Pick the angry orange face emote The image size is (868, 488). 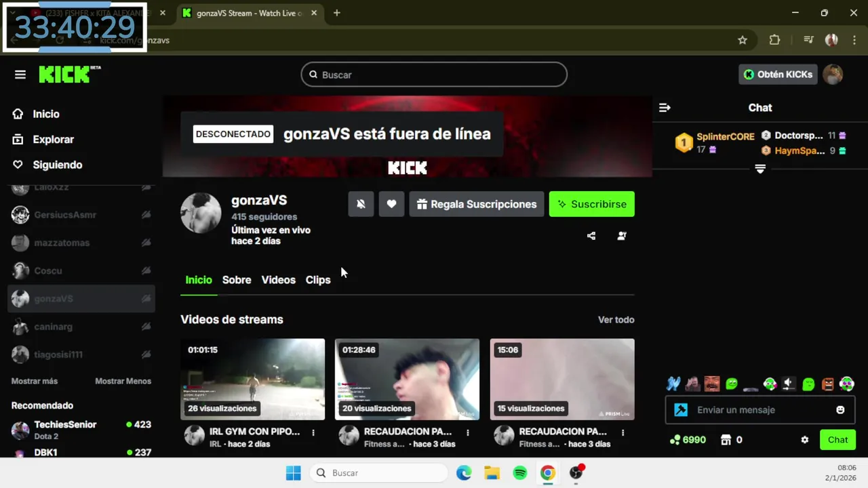(828, 384)
